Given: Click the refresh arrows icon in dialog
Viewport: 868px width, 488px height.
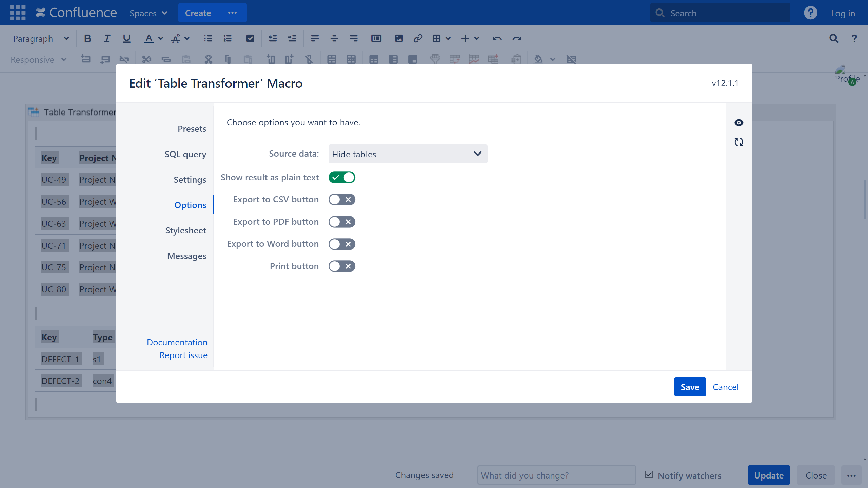Looking at the screenshot, I should (738, 142).
